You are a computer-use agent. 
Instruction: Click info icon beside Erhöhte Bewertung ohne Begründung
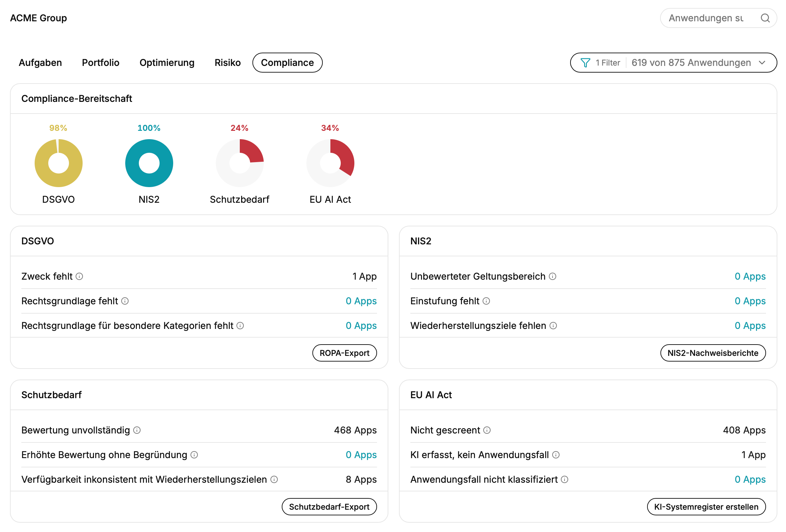tap(194, 455)
